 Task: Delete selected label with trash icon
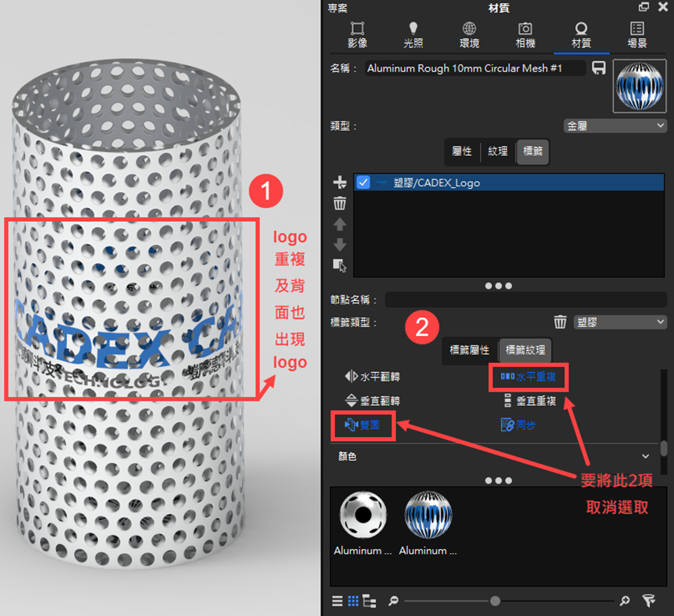[x=340, y=203]
